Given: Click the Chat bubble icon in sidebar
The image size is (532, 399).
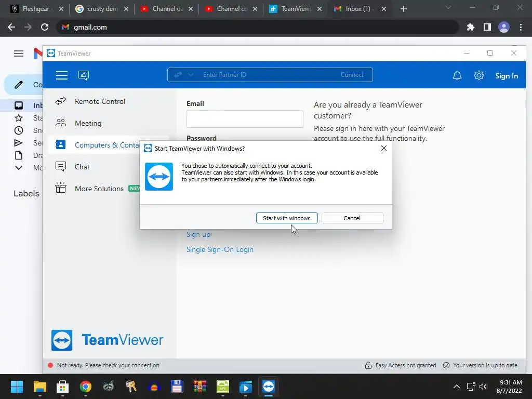Looking at the screenshot, I should (x=61, y=167).
